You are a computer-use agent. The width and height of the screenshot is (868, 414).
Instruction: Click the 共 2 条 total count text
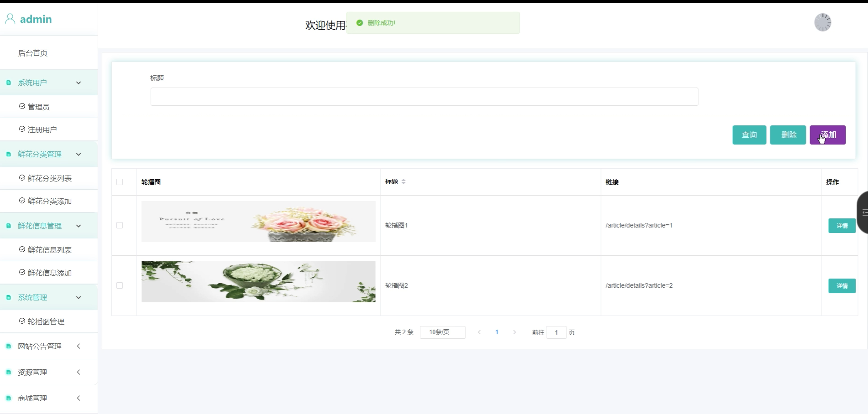[x=404, y=332]
